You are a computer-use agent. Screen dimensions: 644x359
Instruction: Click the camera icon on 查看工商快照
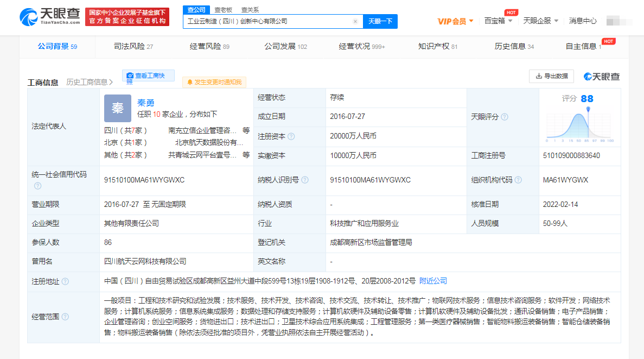click(x=130, y=75)
